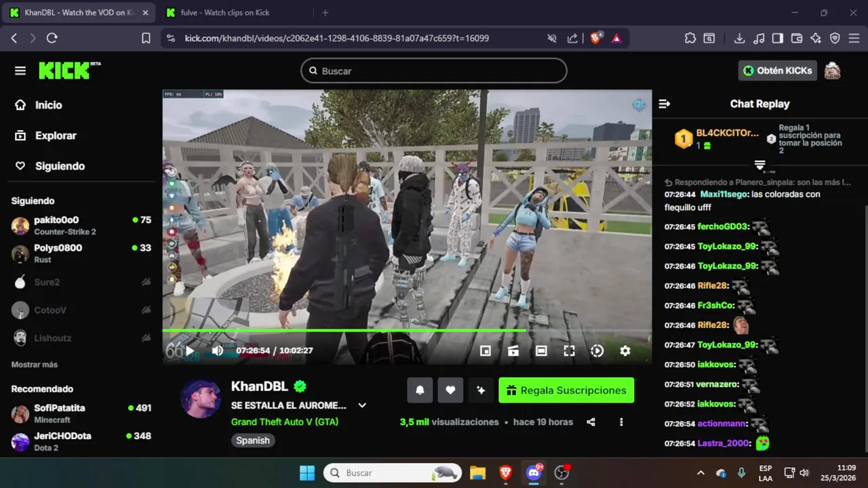The image size is (868, 488).
Task: Switch to theater mode in player
Action: click(x=541, y=350)
